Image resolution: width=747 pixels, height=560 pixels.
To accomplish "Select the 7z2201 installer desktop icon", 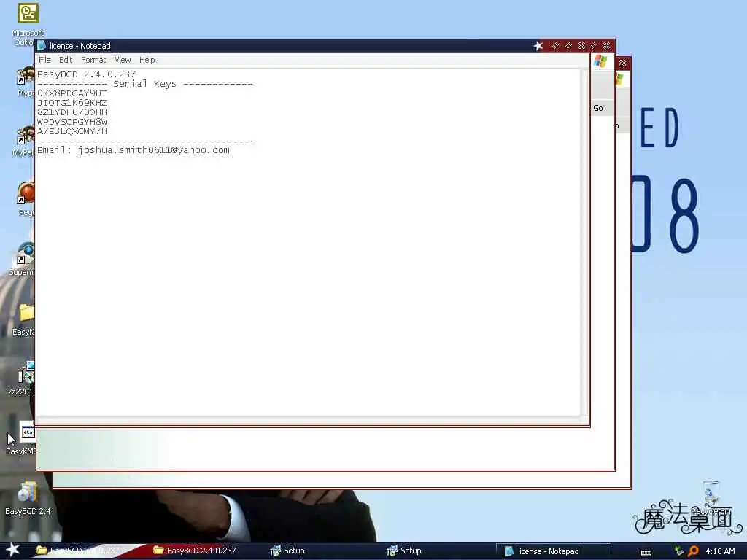I will coord(21,378).
